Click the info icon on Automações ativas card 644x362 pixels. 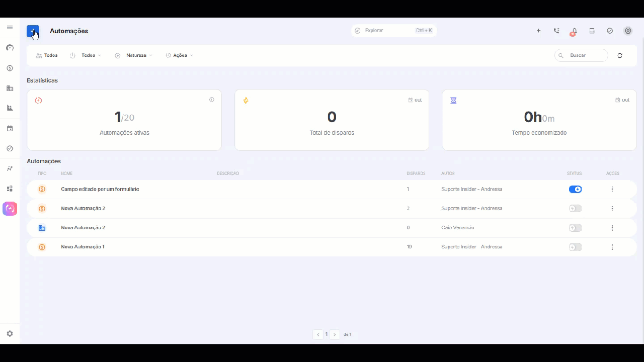212,100
